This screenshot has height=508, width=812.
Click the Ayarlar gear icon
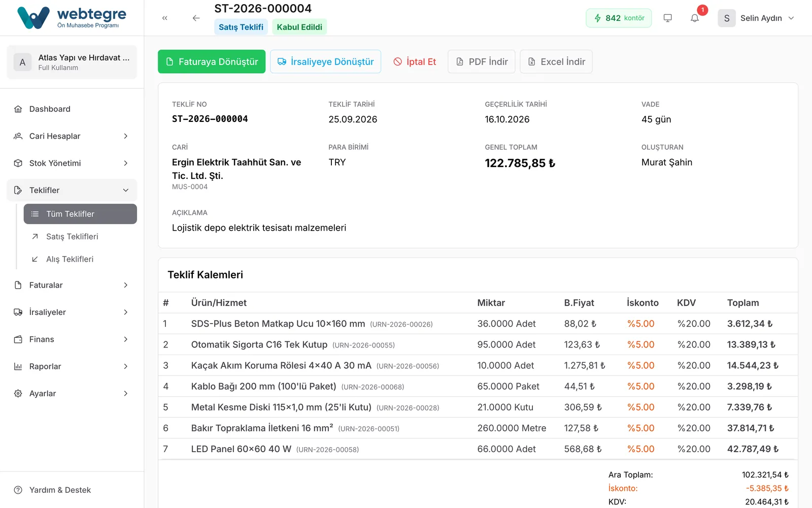[x=18, y=394]
